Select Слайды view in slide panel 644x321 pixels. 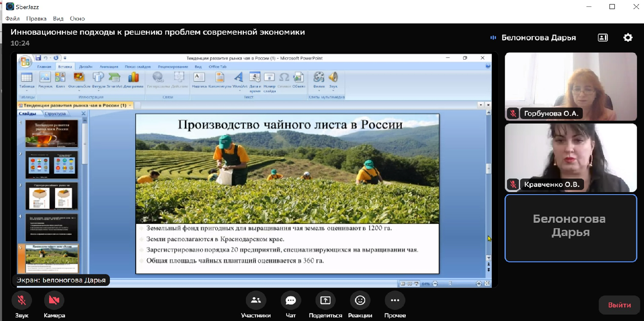(x=27, y=114)
